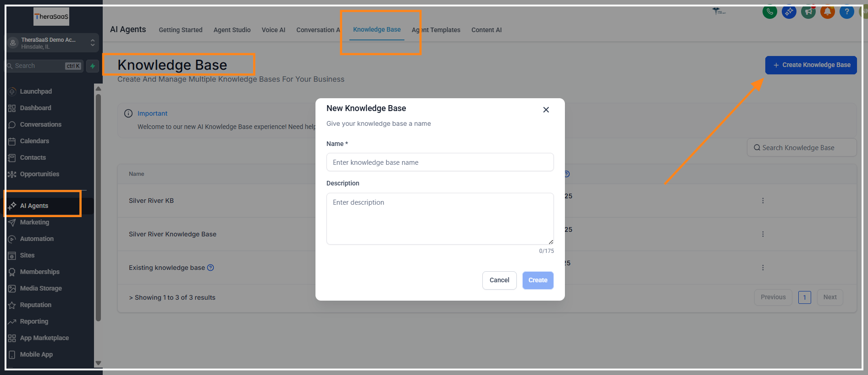This screenshot has height=375, width=868.
Task: Click the knowledge base Name input field
Action: click(x=440, y=162)
